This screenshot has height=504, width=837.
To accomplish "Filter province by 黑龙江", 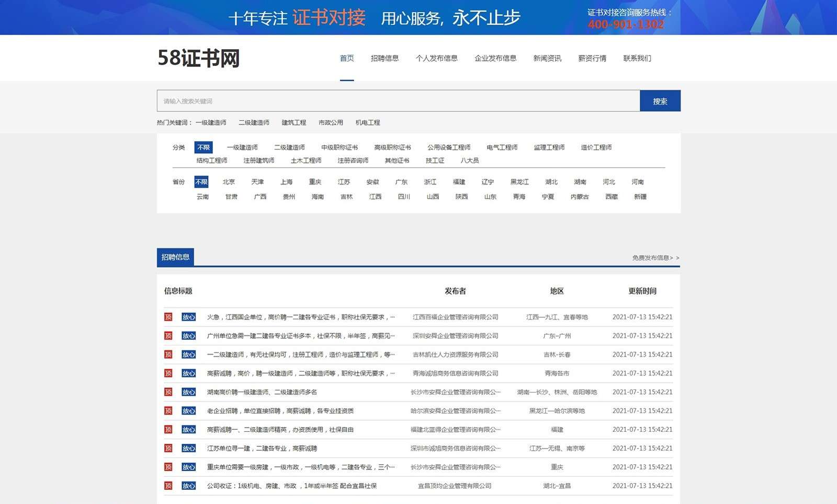I will tap(519, 182).
